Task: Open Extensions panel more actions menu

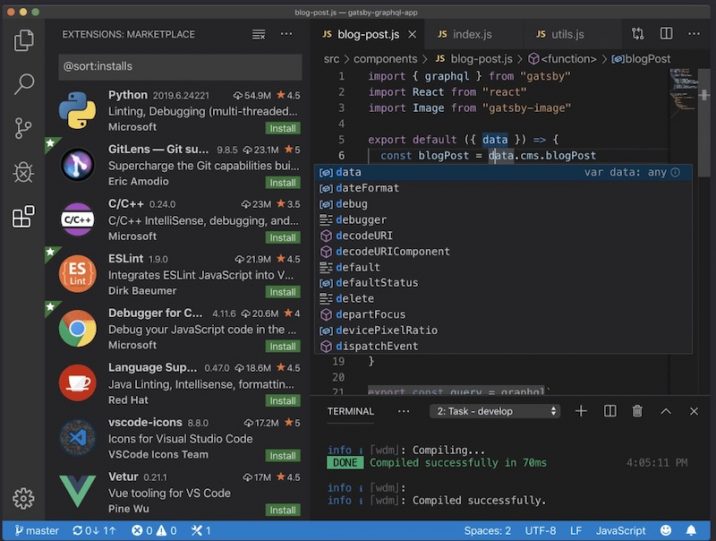Action: [x=286, y=34]
